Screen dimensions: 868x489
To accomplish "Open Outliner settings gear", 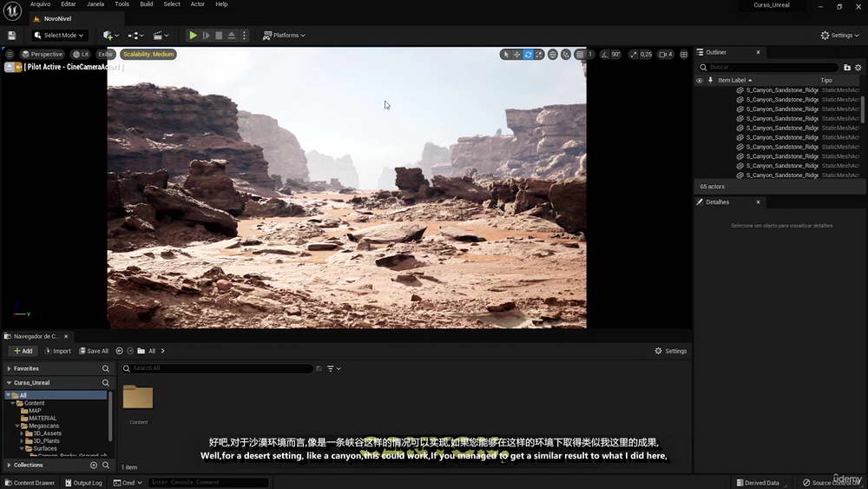I will tap(858, 68).
